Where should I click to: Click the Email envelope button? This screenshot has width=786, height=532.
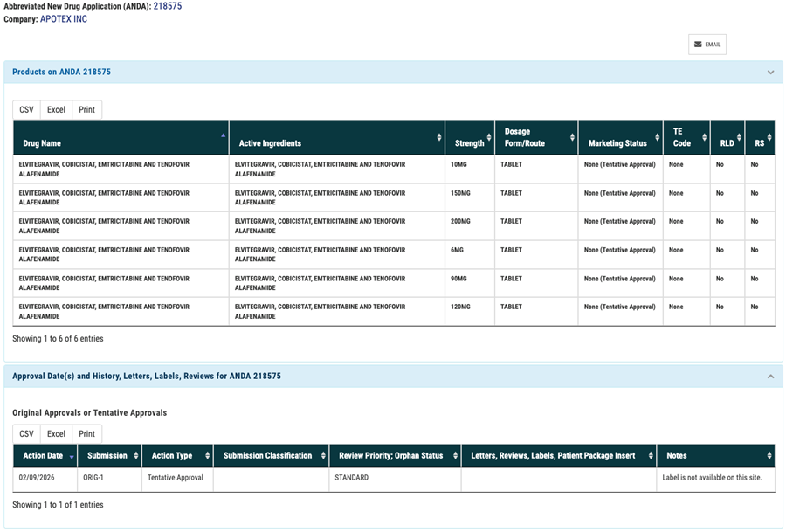(707, 45)
